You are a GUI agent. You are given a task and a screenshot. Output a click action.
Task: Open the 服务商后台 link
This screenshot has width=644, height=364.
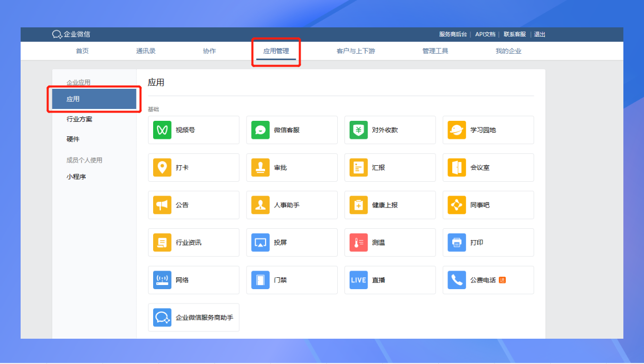453,35
